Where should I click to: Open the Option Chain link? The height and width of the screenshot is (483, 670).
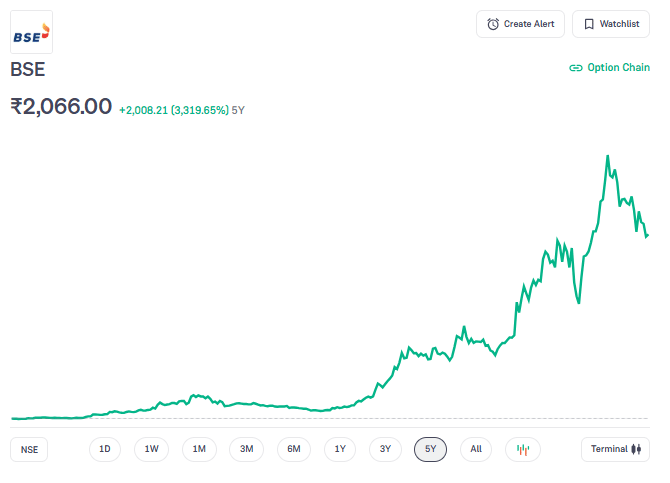point(617,68)
